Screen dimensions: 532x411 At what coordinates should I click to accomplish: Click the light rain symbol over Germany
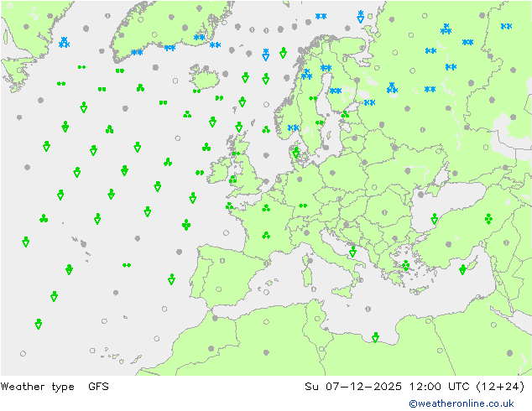click(x=303, y=205)
